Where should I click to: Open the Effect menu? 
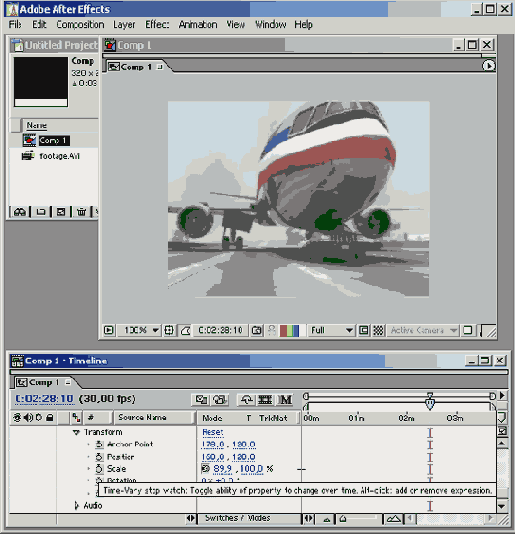pos(157,25)
